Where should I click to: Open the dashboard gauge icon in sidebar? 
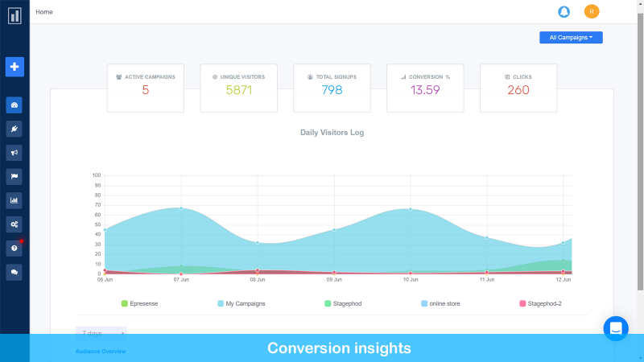[x=14, y=105]
